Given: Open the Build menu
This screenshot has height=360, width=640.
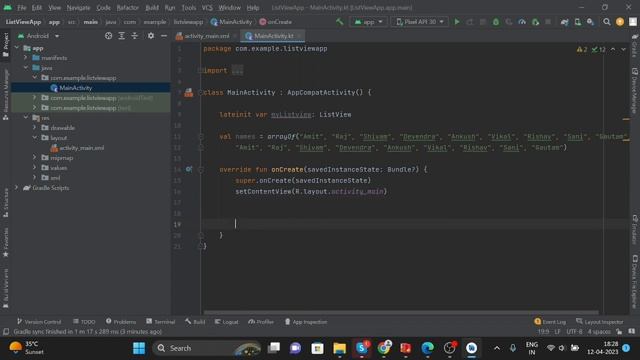Looking at the screenshot, I should tap(152, 7).
